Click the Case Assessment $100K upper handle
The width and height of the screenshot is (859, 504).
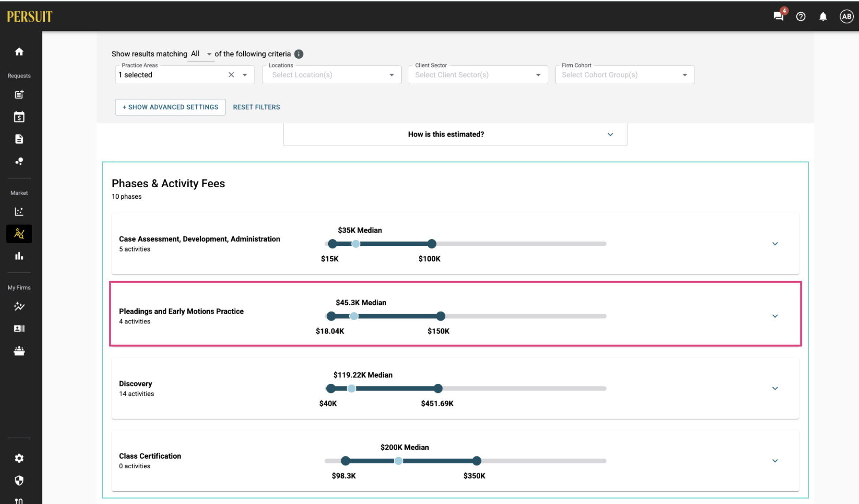tap(432, 244)
